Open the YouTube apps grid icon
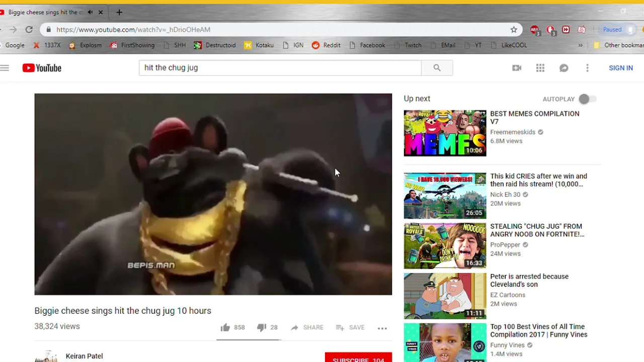 tap(540, 68)
